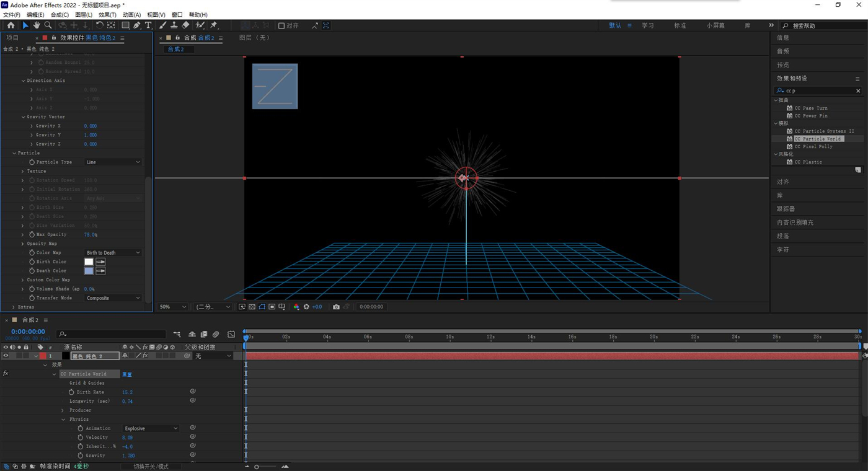Enable the 对齐 snapping checkbox
Image resolution: width=868 pixels, height=471 pixels.
pos(281,25)
